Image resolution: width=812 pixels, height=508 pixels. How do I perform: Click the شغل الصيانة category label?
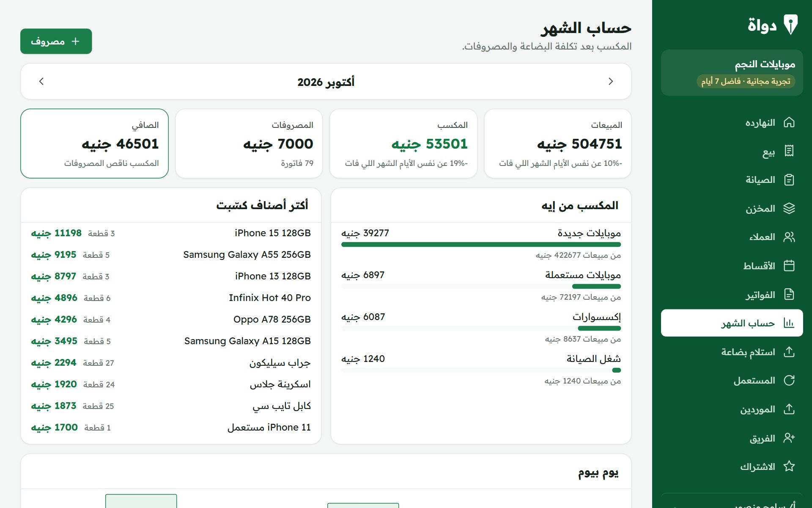click(x=594, y=359)
